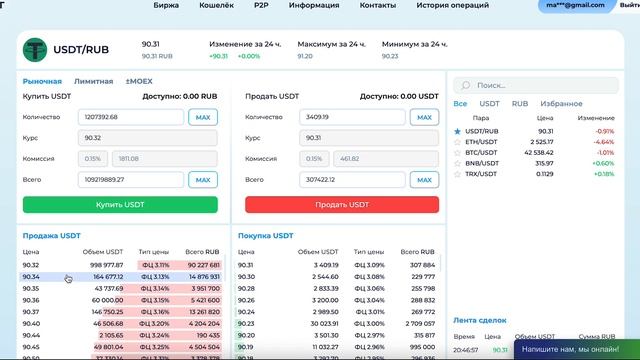This screenshot has height=360, width=640.
Task: Click the buy commission amount 1811.08 field
Action: 164,159
